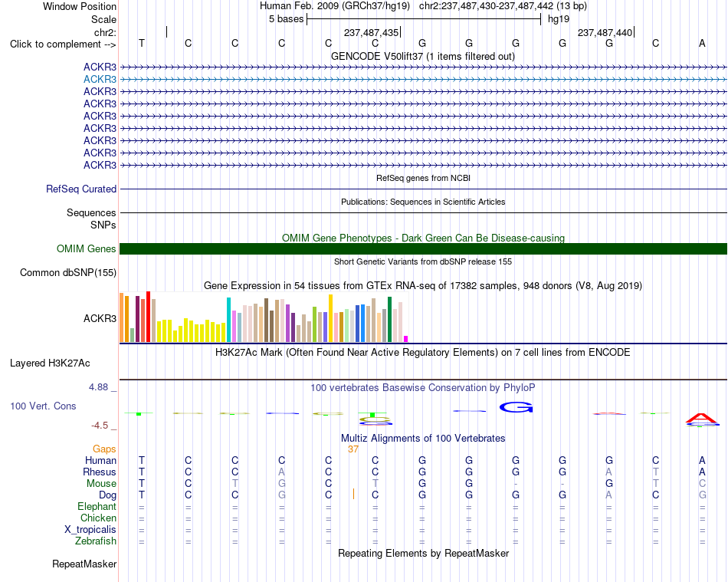Click 'Publications: Sequences in Scientific Articles' title
This screenshot has height=582, width=728.
(x=423, y=202)
